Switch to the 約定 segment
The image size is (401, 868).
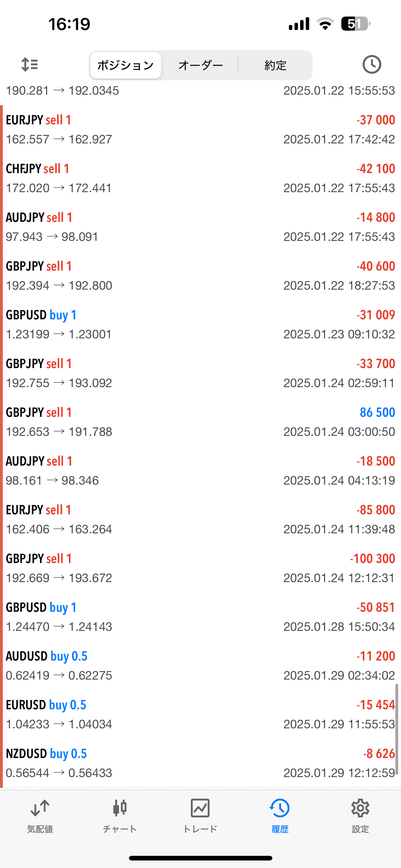[x=275, y=65]
